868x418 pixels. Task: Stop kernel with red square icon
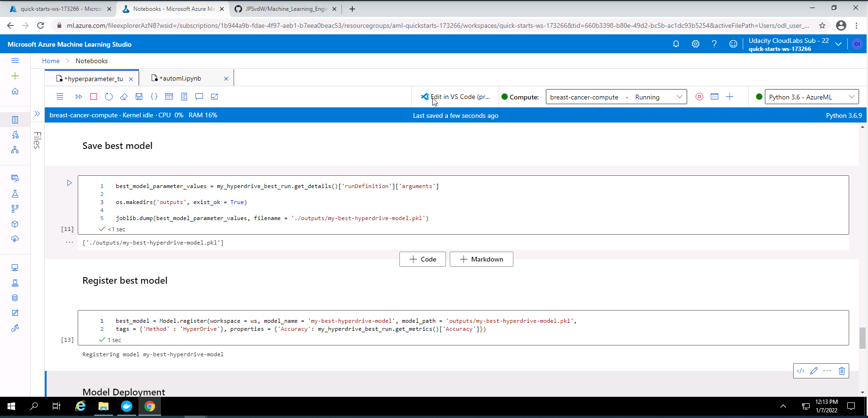(x=94, y=97)
